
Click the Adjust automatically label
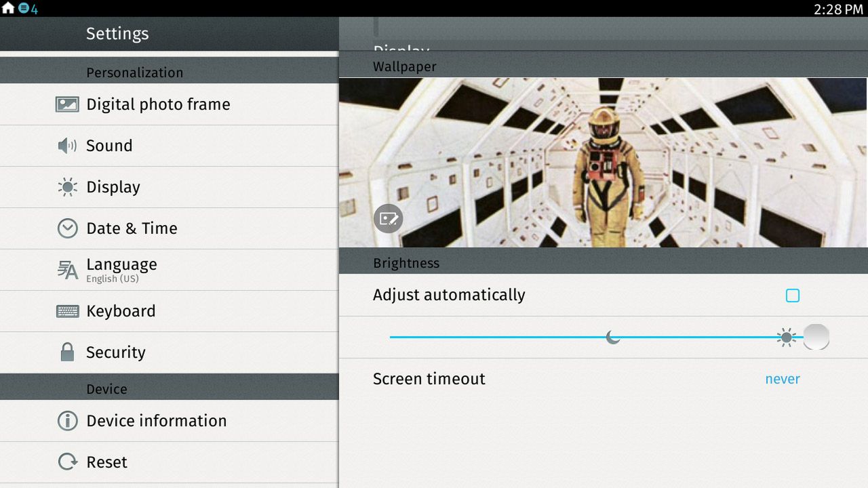(x=449, y=296)
